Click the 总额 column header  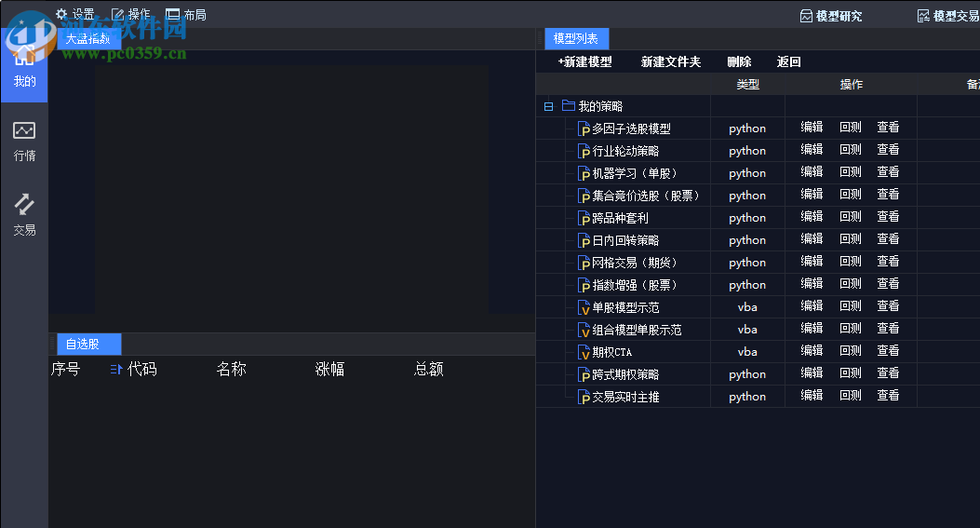coord(429,369)
